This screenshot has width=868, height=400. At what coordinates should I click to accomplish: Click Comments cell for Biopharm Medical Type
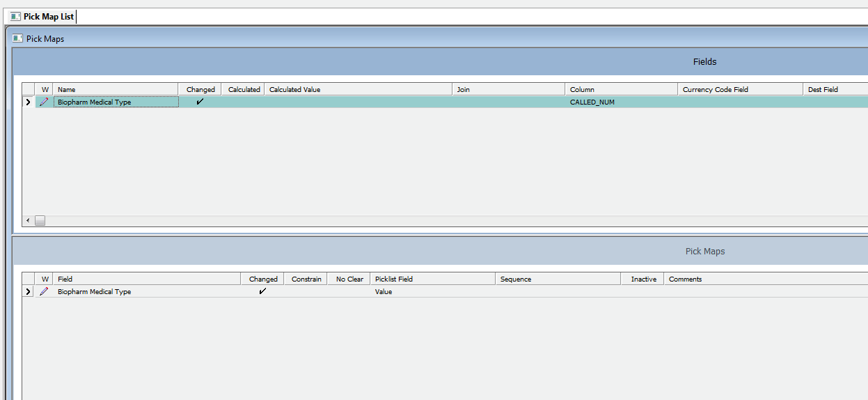pos(766,291)
